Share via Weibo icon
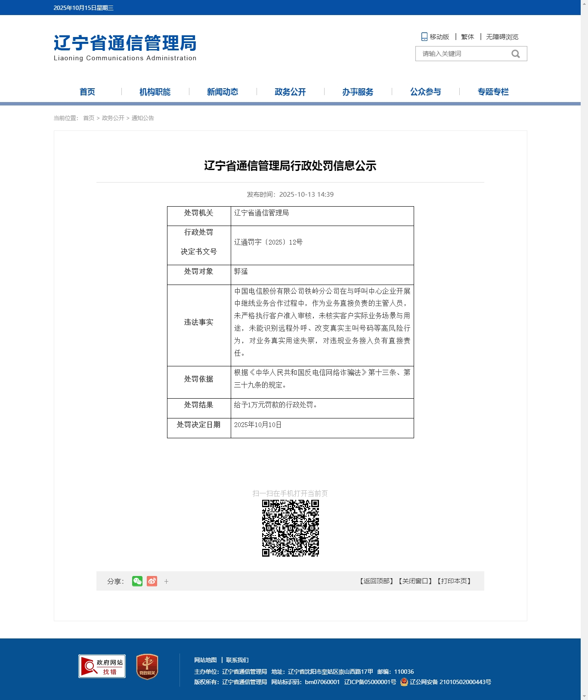Image resolution: width=588 pixels, height=700 pixels. (x=152, y=581)
